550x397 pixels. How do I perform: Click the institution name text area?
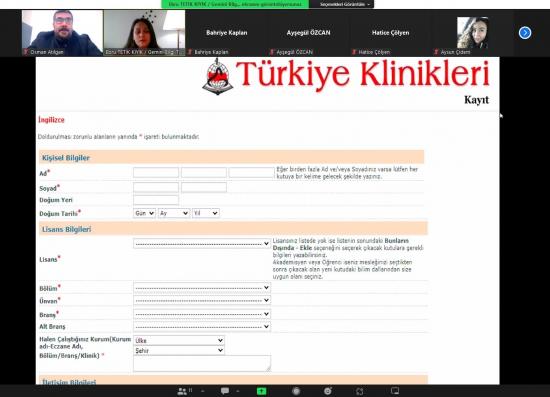pos(202,363)
